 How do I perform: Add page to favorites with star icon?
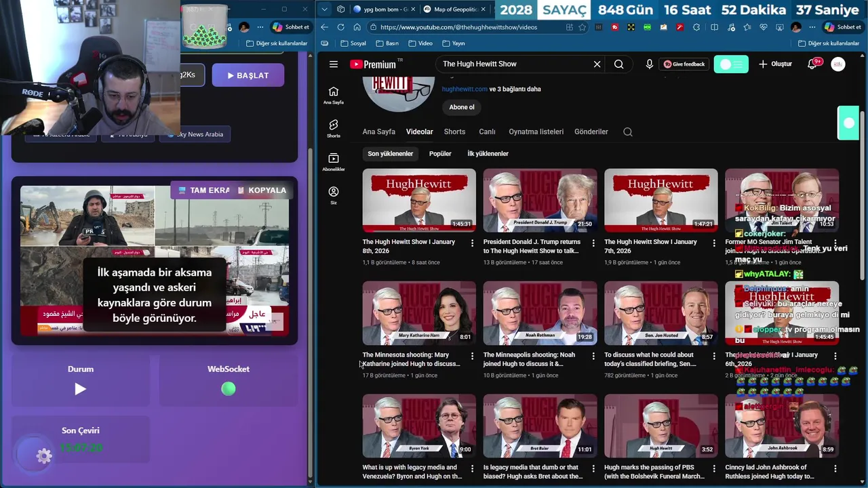tap(583, 27)
